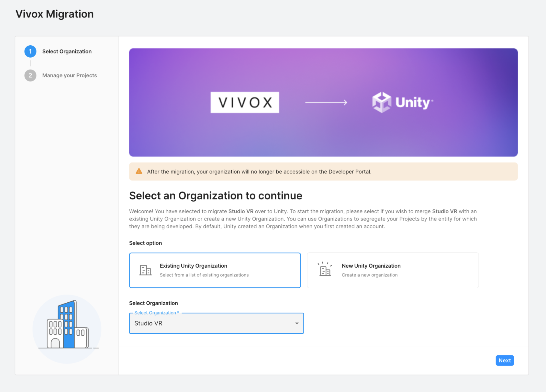
Task: Click the Next button
Action: coord(505,360)
